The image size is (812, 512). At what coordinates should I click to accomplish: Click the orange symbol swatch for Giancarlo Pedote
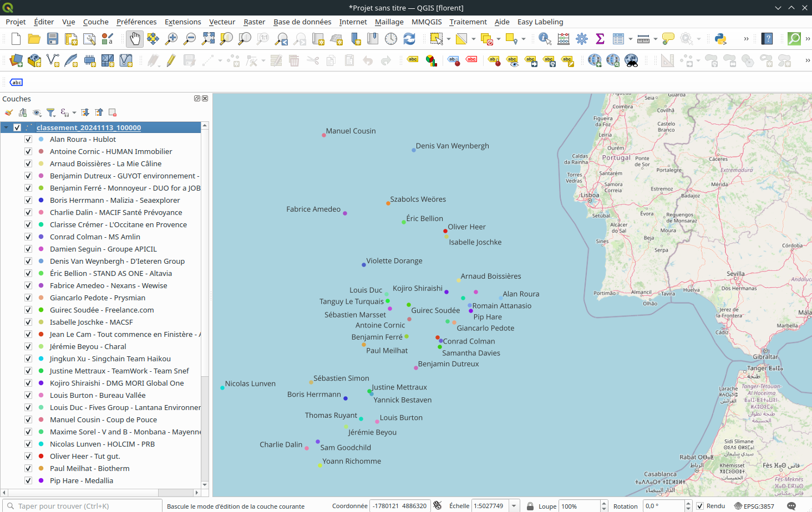[x=41, y=298]
